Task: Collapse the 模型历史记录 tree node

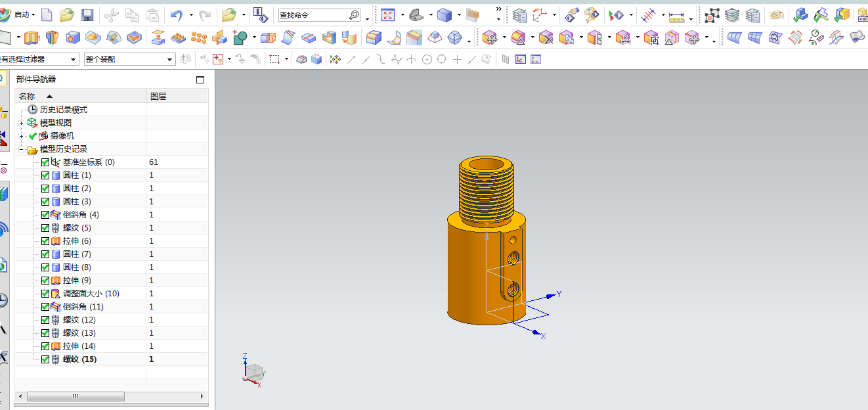Action: coord(22,149)
